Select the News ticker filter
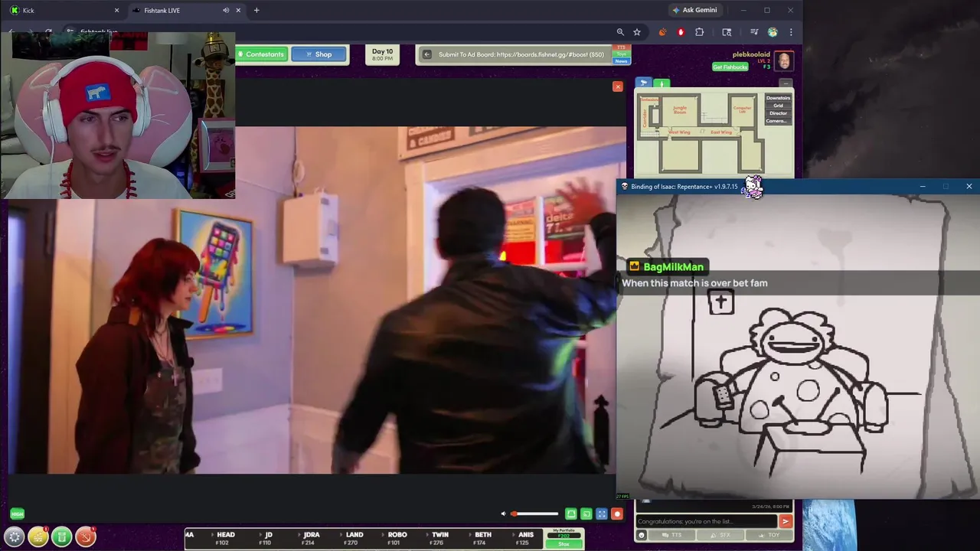Screen dimensions: 980x551 tap(622, 60)
